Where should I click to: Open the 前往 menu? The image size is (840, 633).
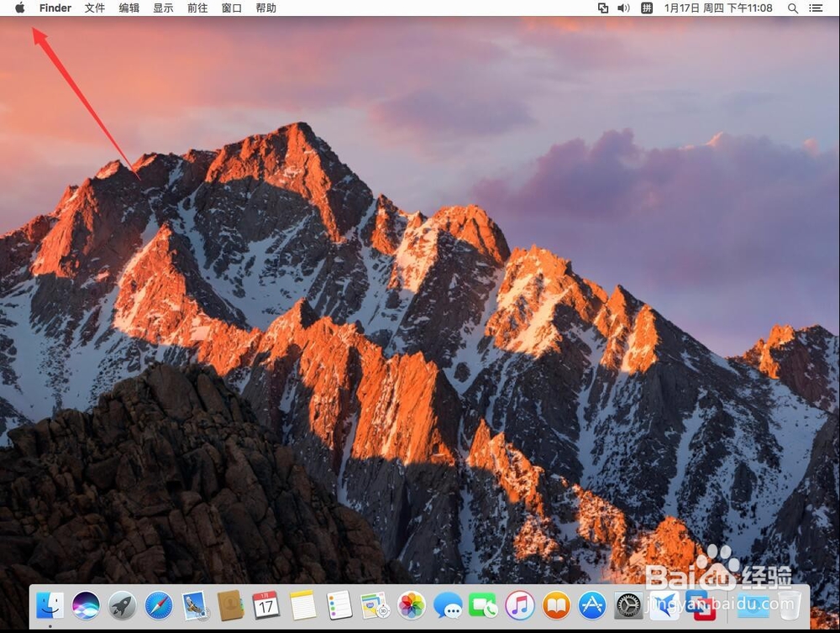[x=197, y=8]
